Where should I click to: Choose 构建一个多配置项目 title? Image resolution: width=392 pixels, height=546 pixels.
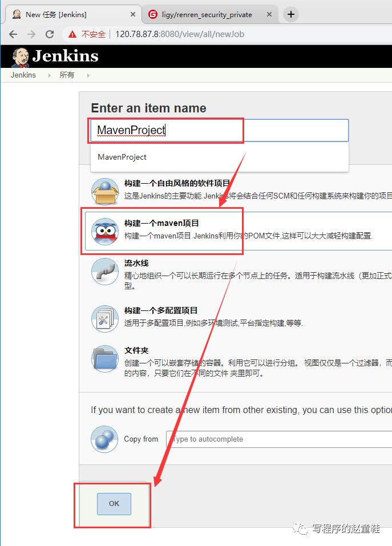click(x=161, y=310)
